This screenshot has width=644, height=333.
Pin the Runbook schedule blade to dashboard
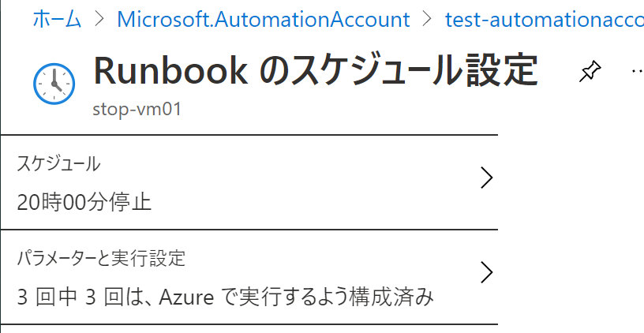(590, 71)
